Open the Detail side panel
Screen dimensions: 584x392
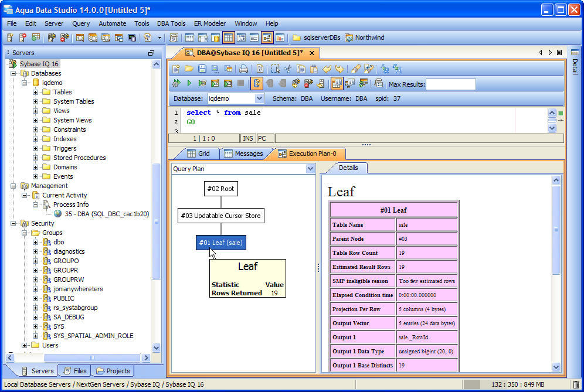pyautogui.click(x=575, y=62)
